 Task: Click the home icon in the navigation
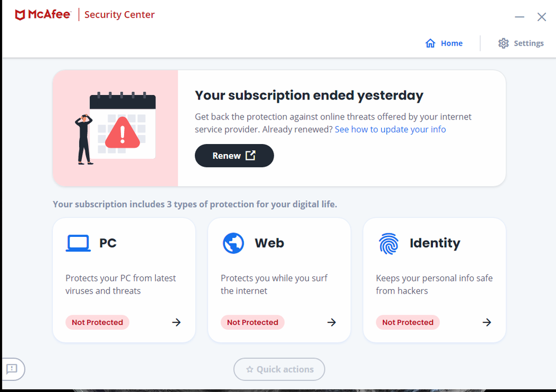[x=430, y=43]
